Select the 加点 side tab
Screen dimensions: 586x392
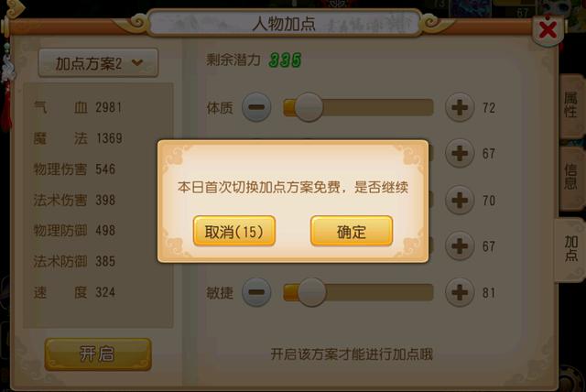570,248
